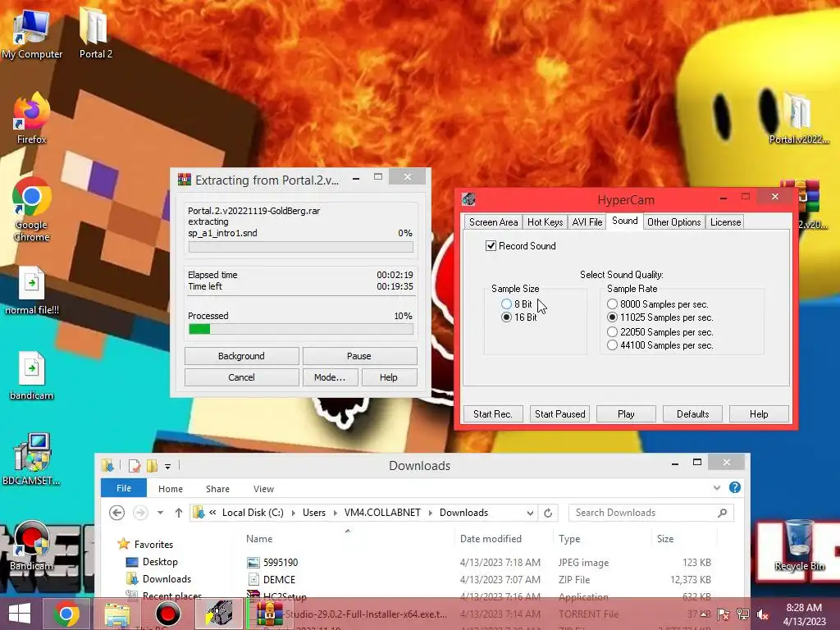
Task: Click the muted volume tray icon
Action: coord(762,615)
